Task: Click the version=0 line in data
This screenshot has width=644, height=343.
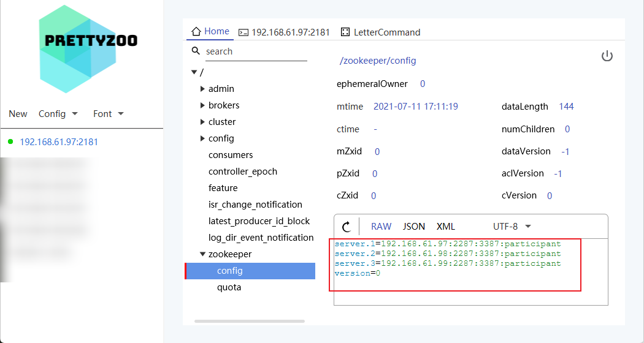Action: pos(358,273)
